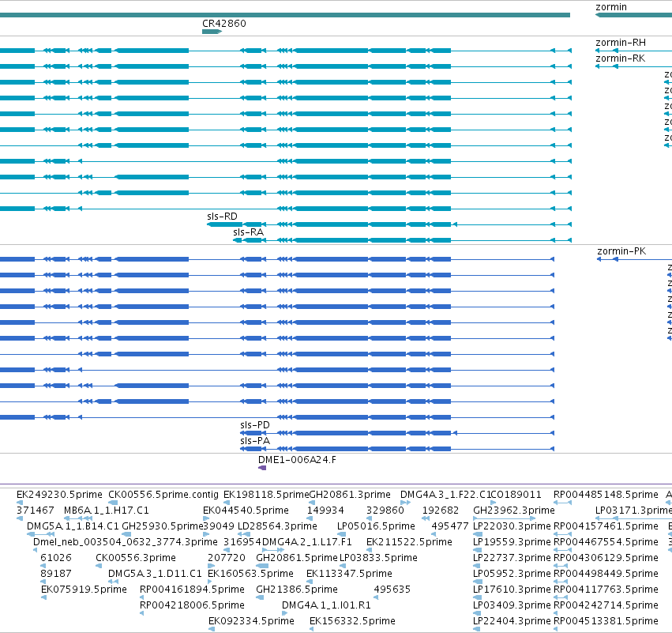Select the GH20861.3prime label

pos(350,495)
